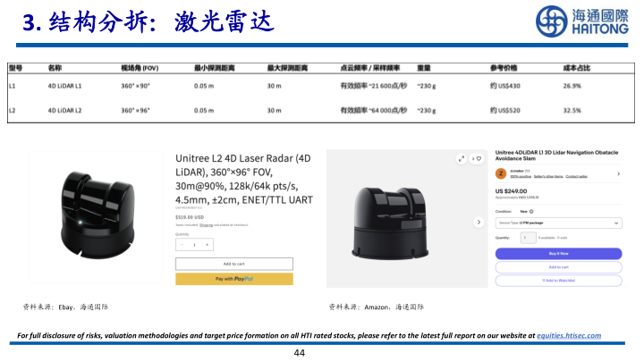Click the Unitree 4DLiDAR L1 listing title

click(x=556, y=156)
